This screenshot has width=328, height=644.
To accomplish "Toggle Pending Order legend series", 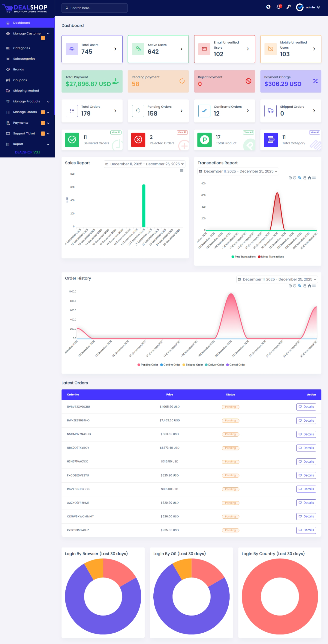I will 148,365.
